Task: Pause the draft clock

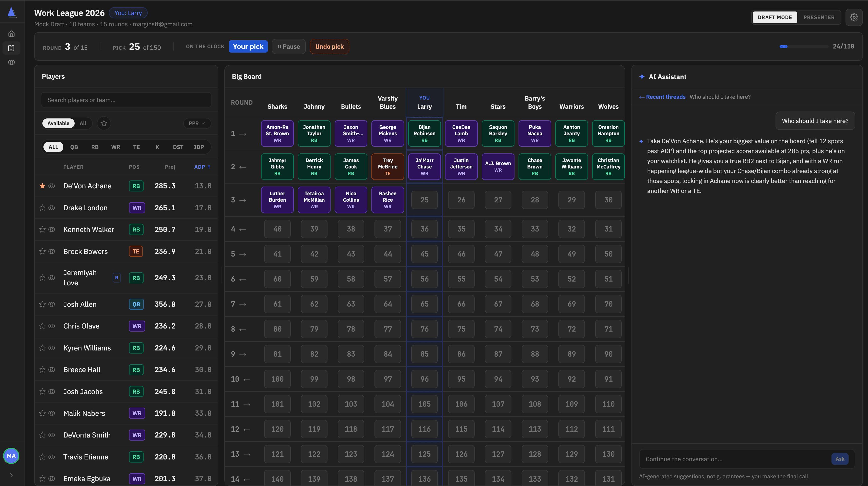Action: tap(288, 46)
